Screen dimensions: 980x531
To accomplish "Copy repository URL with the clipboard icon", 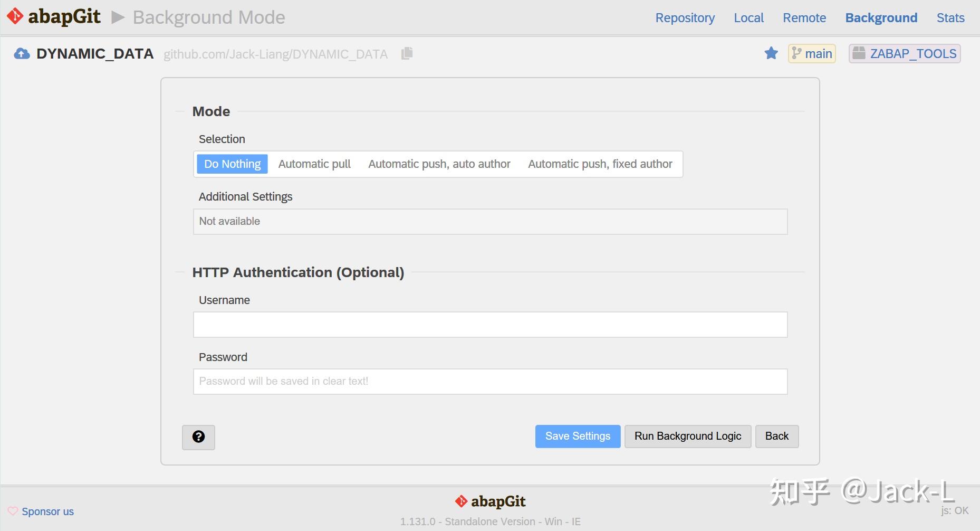I will point(407,53).
